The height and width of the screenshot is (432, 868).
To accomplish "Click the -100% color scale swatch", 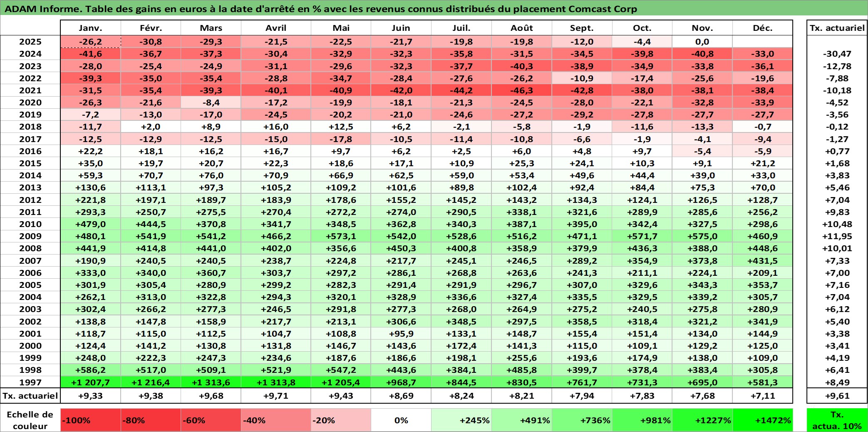I will (x=90, y=420).
